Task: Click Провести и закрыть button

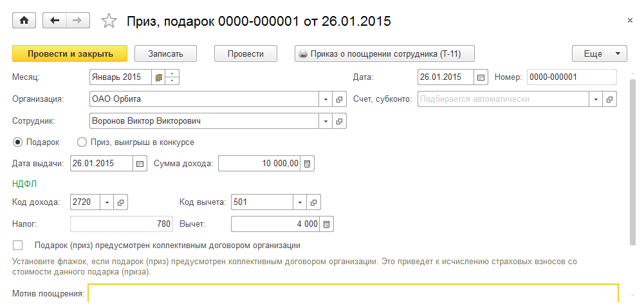Action: pos(70,54)
